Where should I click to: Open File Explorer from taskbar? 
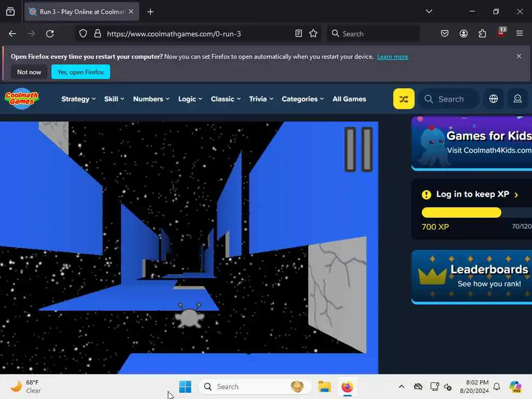click(x=324, y=387)
